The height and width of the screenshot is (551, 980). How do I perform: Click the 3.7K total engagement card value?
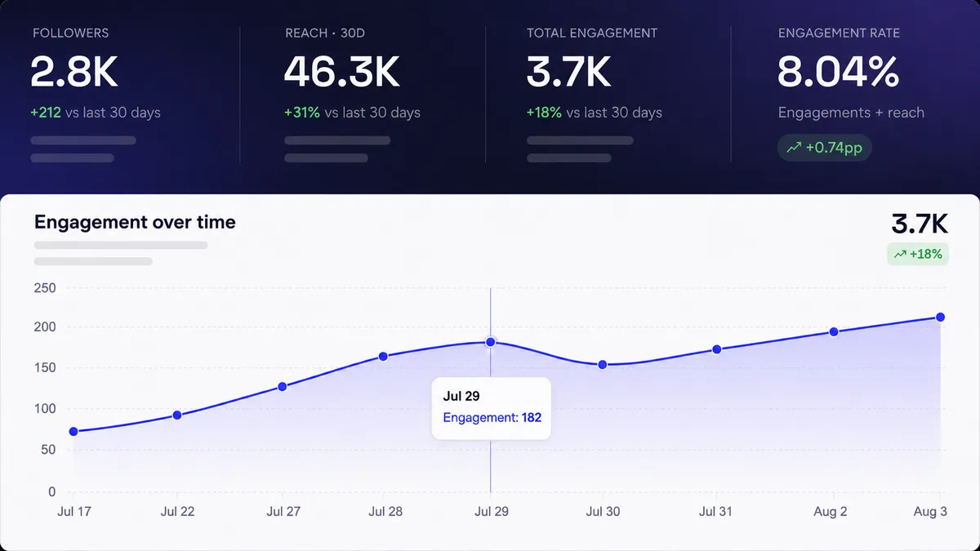(568, 72)
